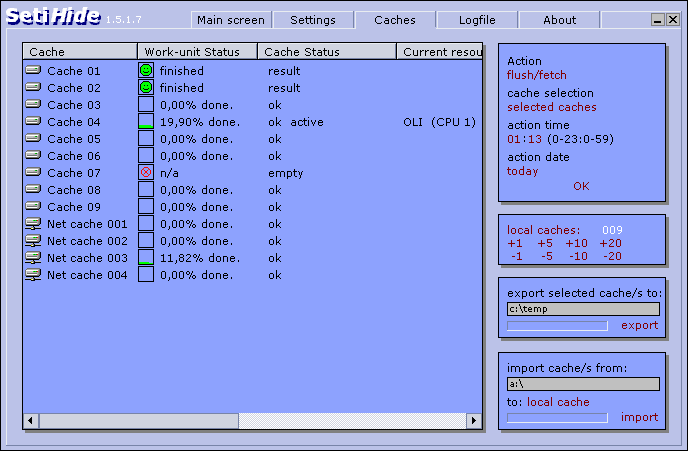The height and width of the screenshot is (451, 688).
Task: Confirm the action with the OK link
Action: pyautogui.click(x=581, y=186)
